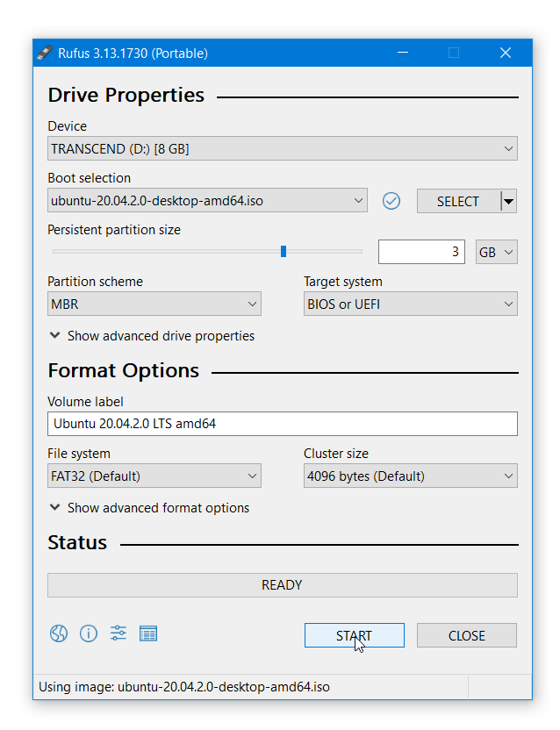560x730 pixels.
Task: Click the READY status progress bar
Action: click(x=283, y=585)
